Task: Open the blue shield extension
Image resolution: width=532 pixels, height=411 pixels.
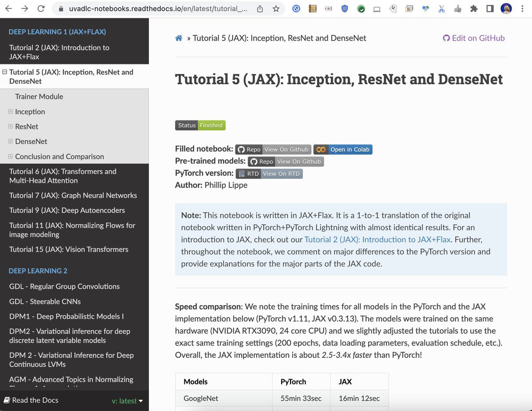Action: click(x=344, y=8)
